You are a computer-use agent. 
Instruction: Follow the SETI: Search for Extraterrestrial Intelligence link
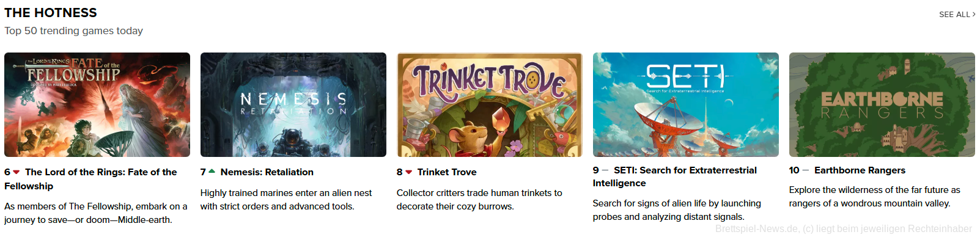(x=675, y=176)
